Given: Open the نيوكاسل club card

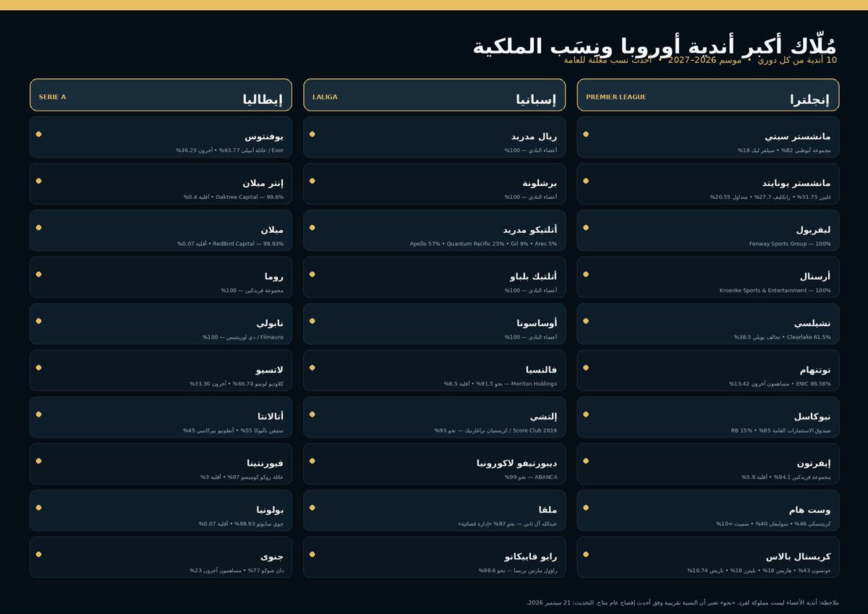Looking at the screenshot, I should point(708,417).
